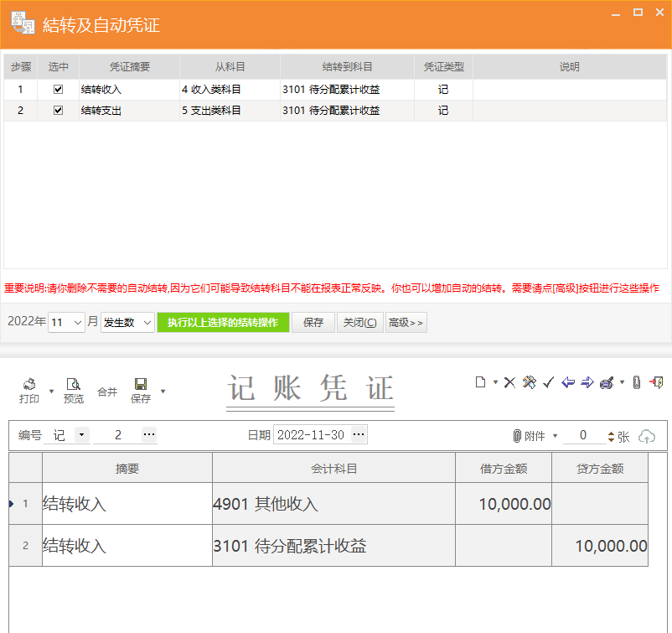Select voucher row header number 2
The image size is (672, 633).
[x=26, y=546]
